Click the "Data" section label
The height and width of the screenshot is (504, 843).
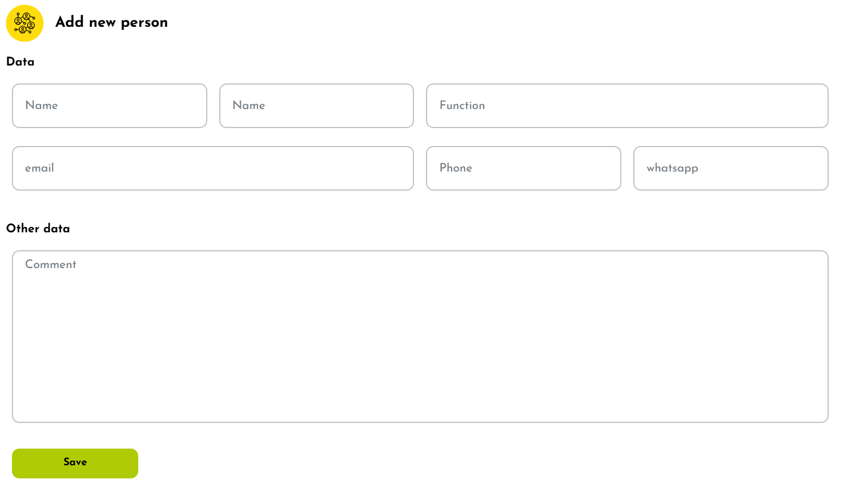click(x=20, y=62)
